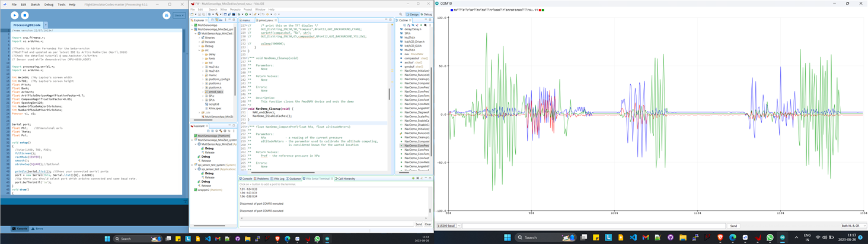Click Send button in Vitis Serial Terminal
868x244 pixels.
click(419, 224)
